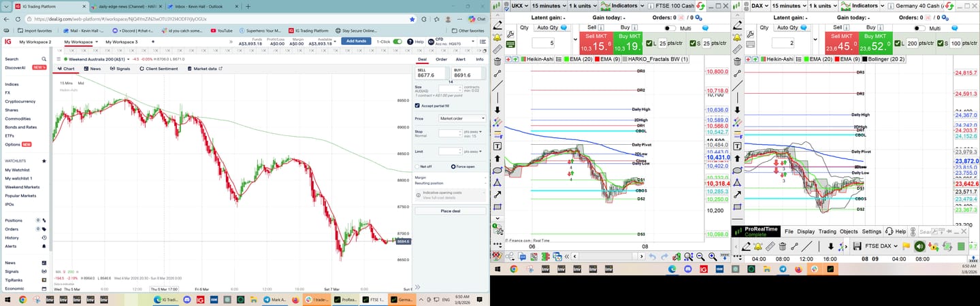The width and height of the screenshot is (980, 306).
Task: Select the Net off radio button
Action: (417, 167)
